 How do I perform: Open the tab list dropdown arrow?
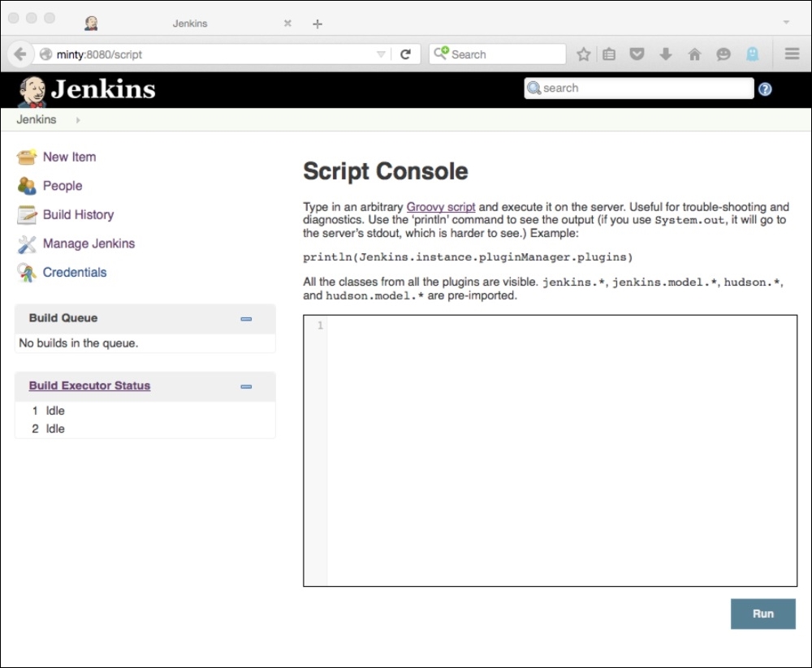pos(786,22)
